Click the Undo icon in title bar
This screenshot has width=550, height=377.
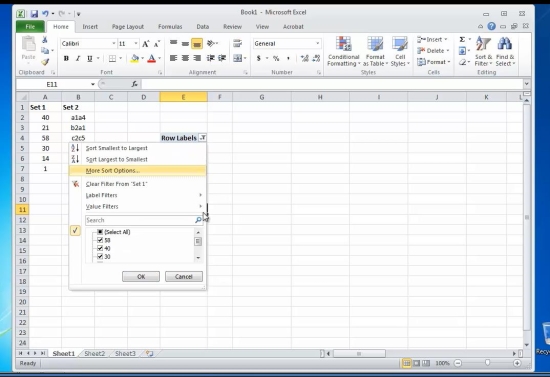[x=45, y=14]
